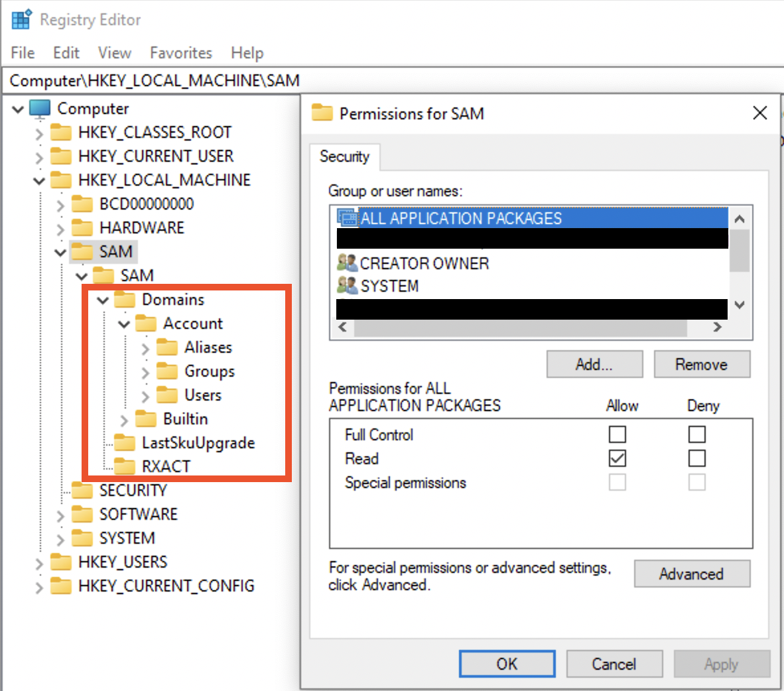Click the Builtin folder icon
This screenshot has height=691, width=784.
[x=146, y=419]
